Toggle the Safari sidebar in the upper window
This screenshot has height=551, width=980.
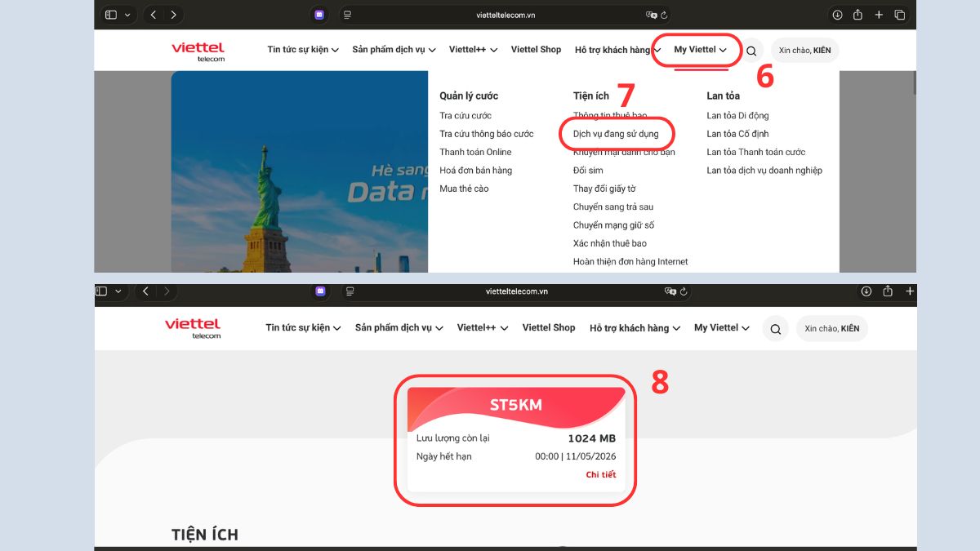111,15
